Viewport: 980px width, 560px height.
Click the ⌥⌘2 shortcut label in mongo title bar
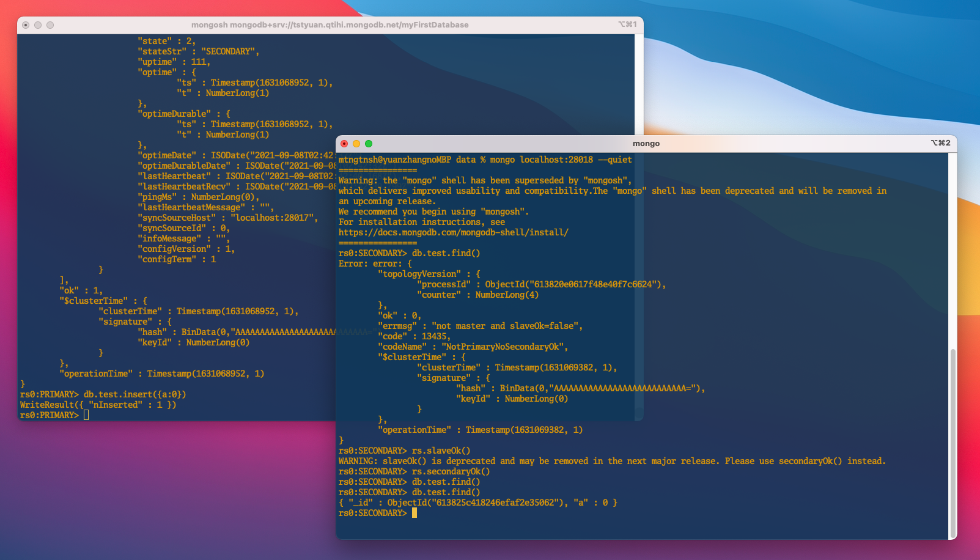click(x=940, y=143)
